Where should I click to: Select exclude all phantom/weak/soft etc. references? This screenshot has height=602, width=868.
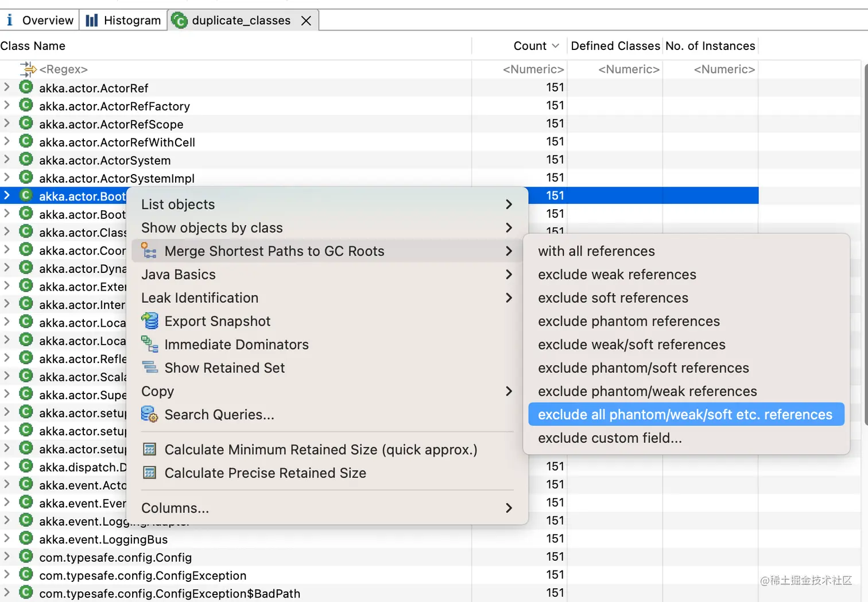coord(685,415)
